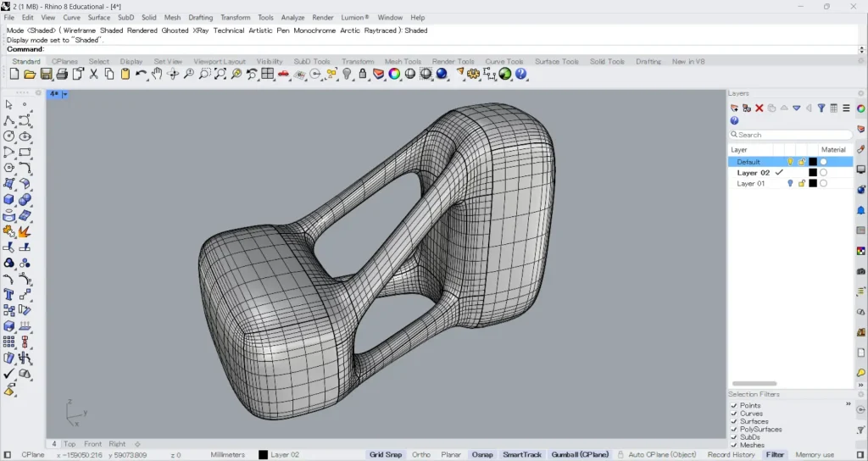Click the Paste clipboard icon
This screenshot has height=461, width=868.
[x=125, y=74]
